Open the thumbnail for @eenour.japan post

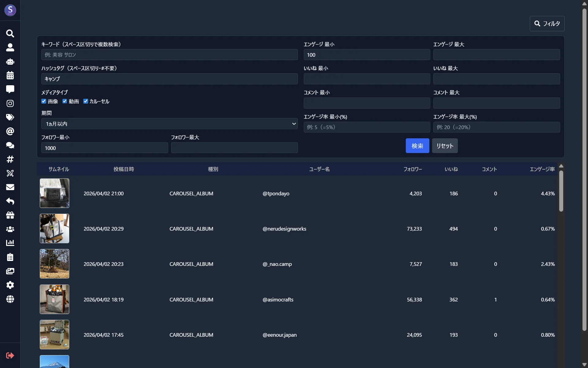55,335
